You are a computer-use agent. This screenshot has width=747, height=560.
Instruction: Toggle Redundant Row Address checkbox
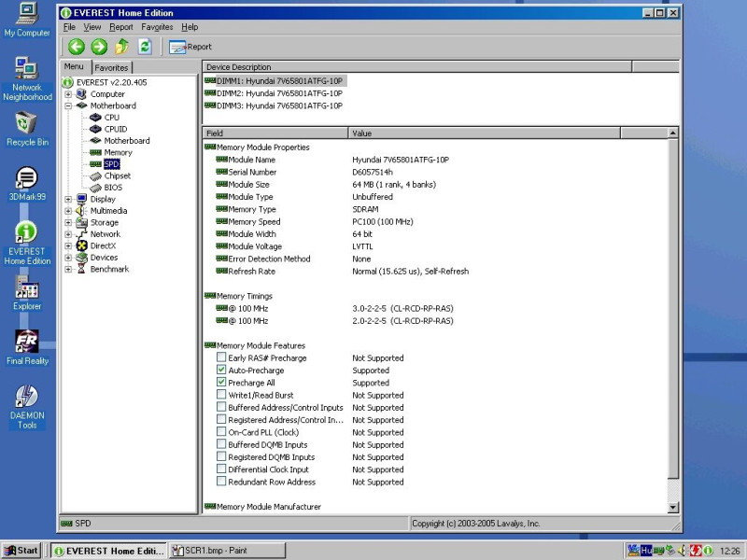(x=221, y=481)
